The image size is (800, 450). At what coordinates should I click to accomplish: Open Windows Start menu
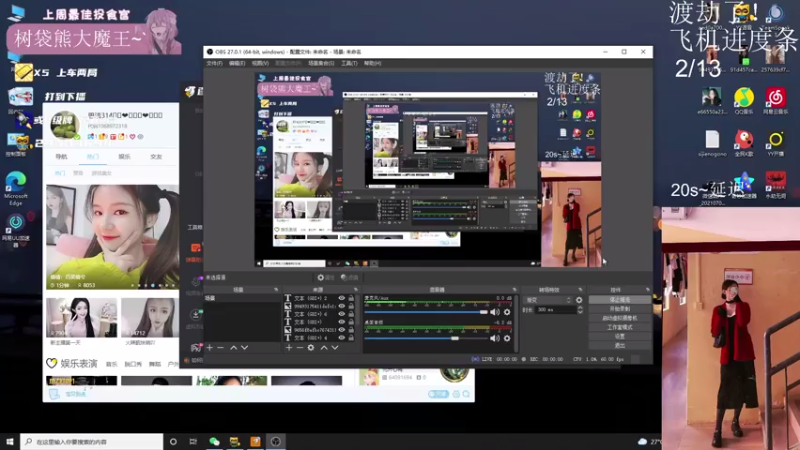click(x=10, y=441)
